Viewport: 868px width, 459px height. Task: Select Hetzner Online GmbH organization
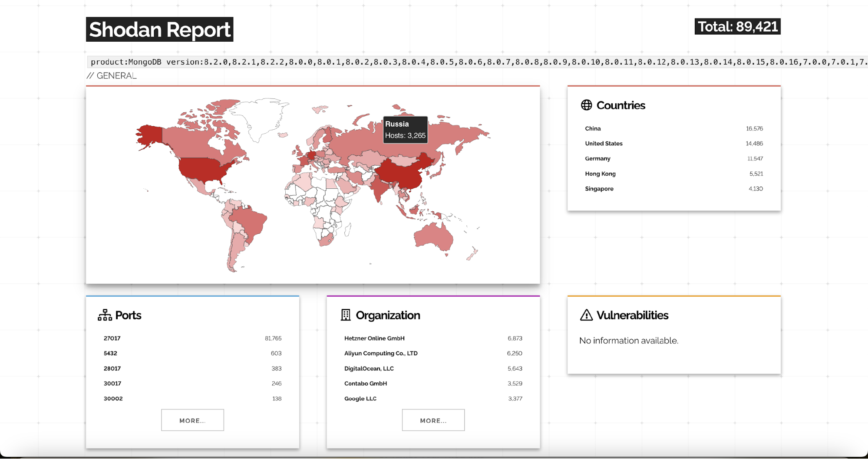(x=374, y=338)
